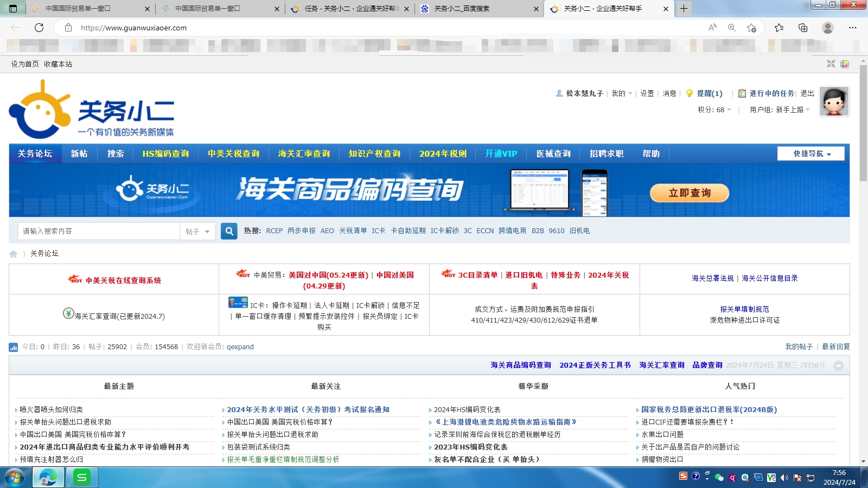The image size is (868, 488).
Task: Open 中美关税在线查询系统 link
Action: tap(123, 281)
